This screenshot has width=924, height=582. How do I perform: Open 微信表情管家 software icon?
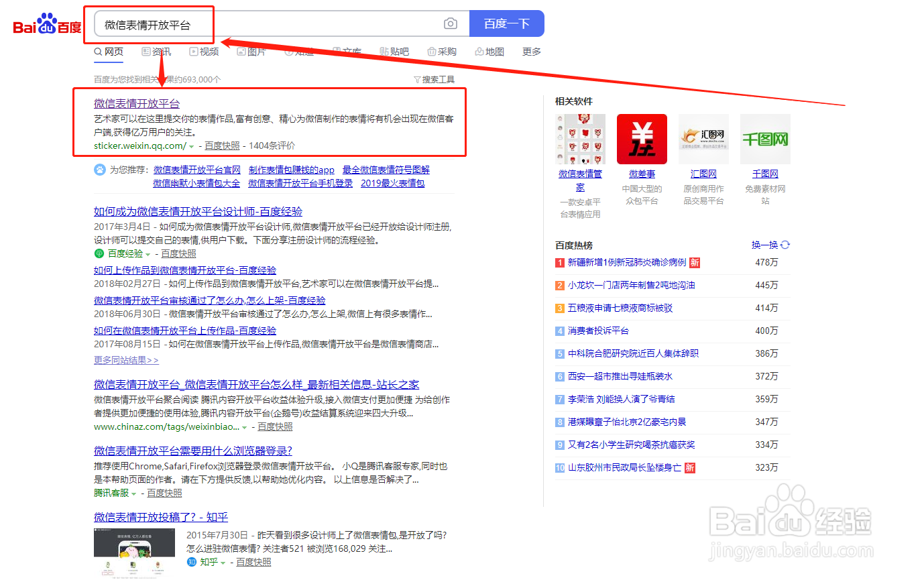(580, 139)
